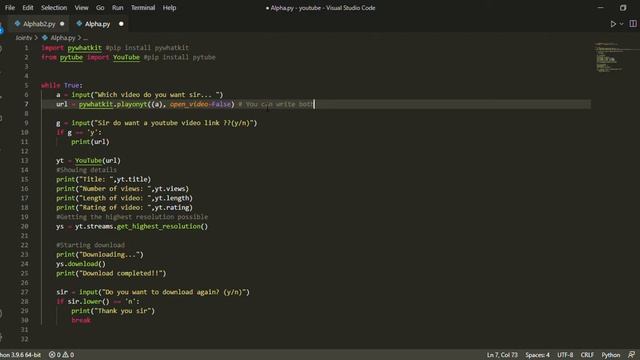The image size is (640, 360).
Task: Click the '#Starting download' comment
Action: tap(91, 245)
